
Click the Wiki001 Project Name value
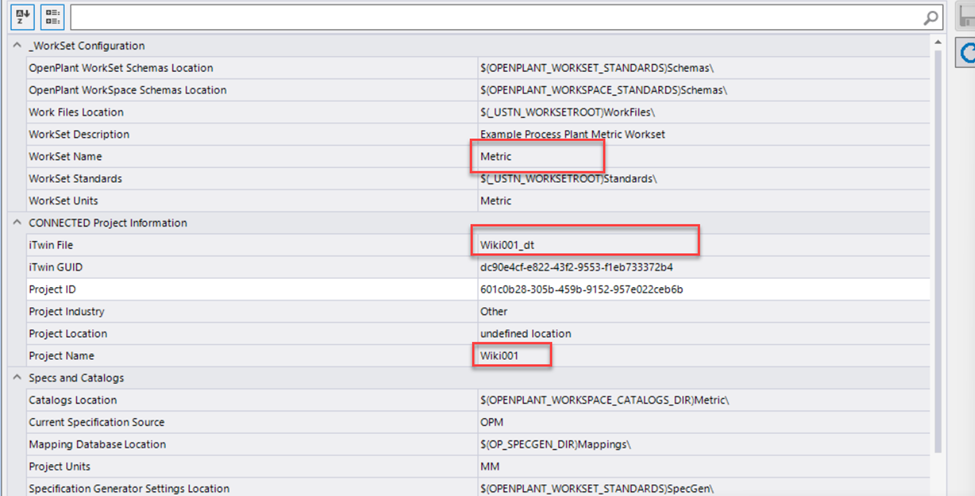499,356
